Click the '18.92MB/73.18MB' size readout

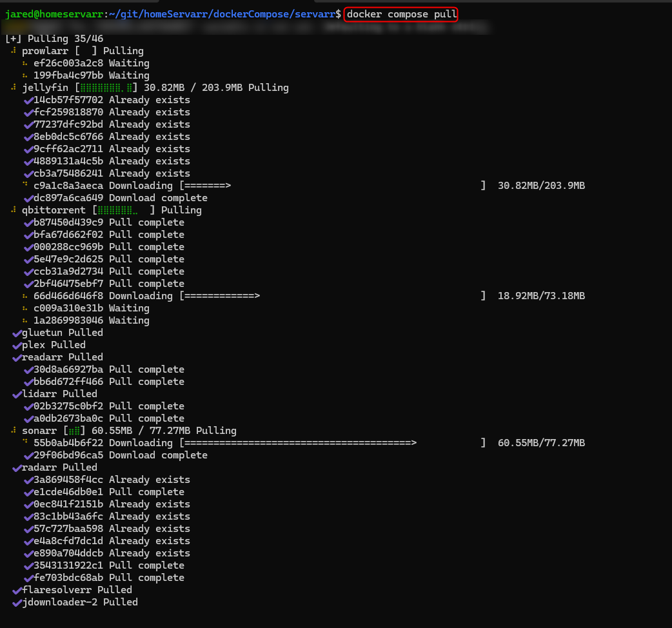(541, 296)
